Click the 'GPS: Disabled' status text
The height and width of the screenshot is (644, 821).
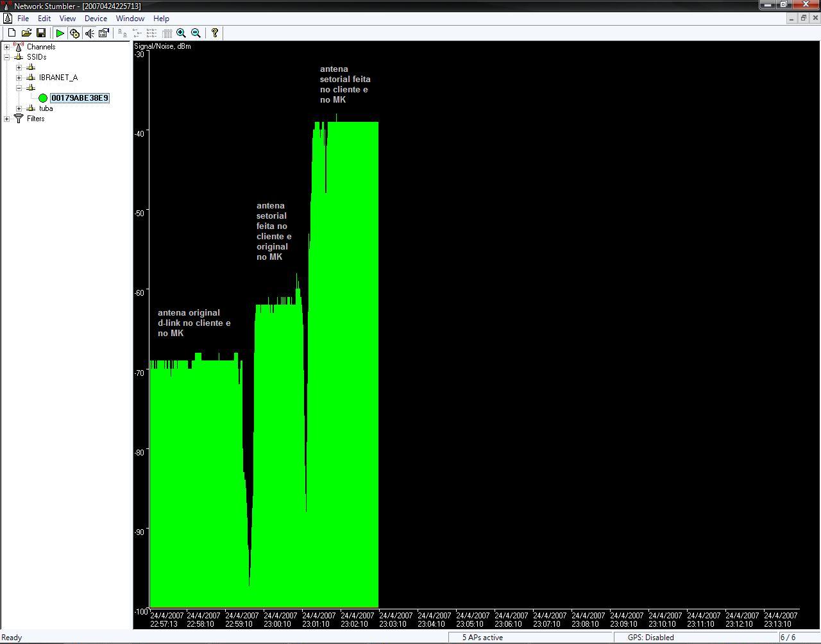tap(650, 637)
